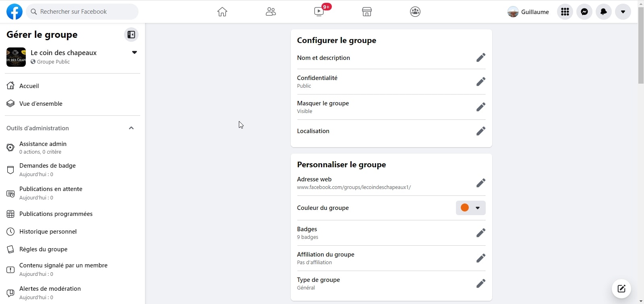Collapse the Gérer le groupe sidebar
This screenshot has width=644, height=304.
click(131, 35)
